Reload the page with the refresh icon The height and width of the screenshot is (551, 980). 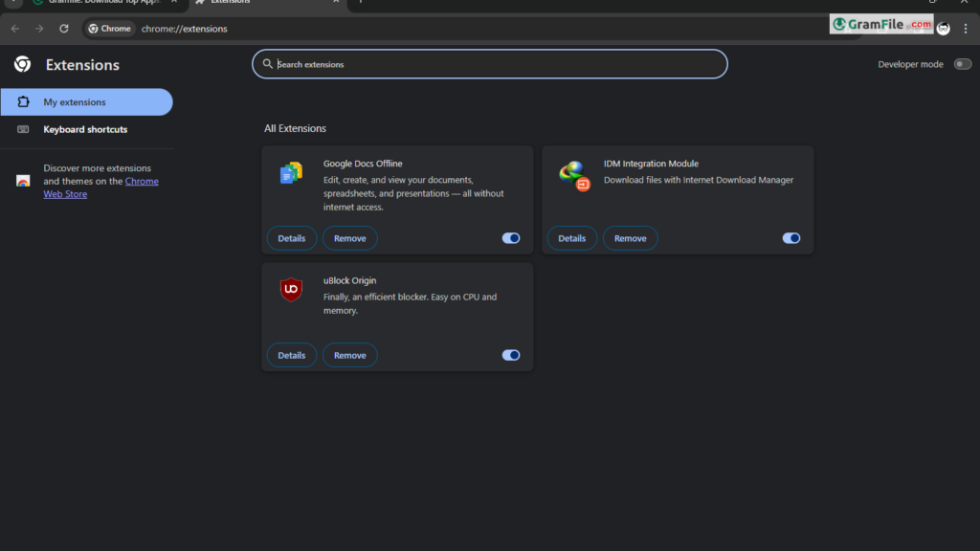64,29
